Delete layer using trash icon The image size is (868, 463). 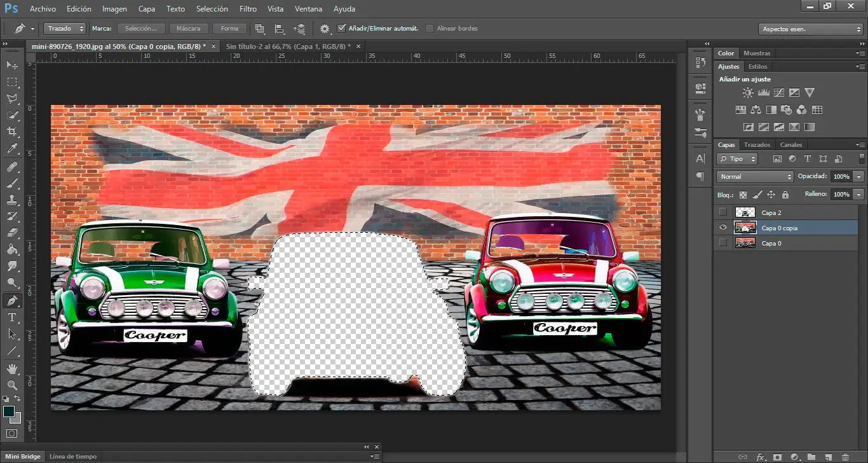[844, 457]
